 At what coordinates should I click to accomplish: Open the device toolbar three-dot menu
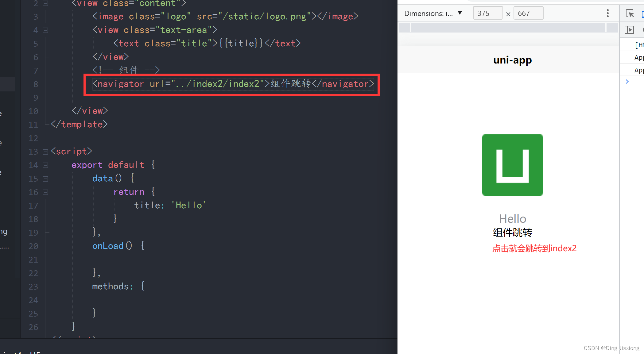607,13
